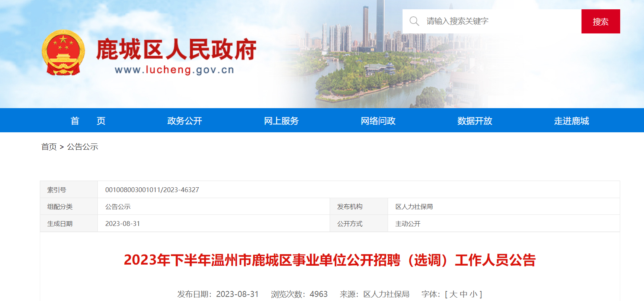Go to 网络问政 section
Viewport: 644px width, 301px height.
[378, 121]
